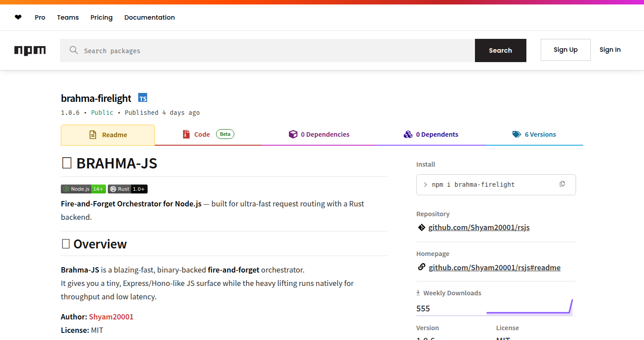This screenshot has height=340, width=644.
Task: Click the Node.js 14+ badge
Action: tap(83, 189)
